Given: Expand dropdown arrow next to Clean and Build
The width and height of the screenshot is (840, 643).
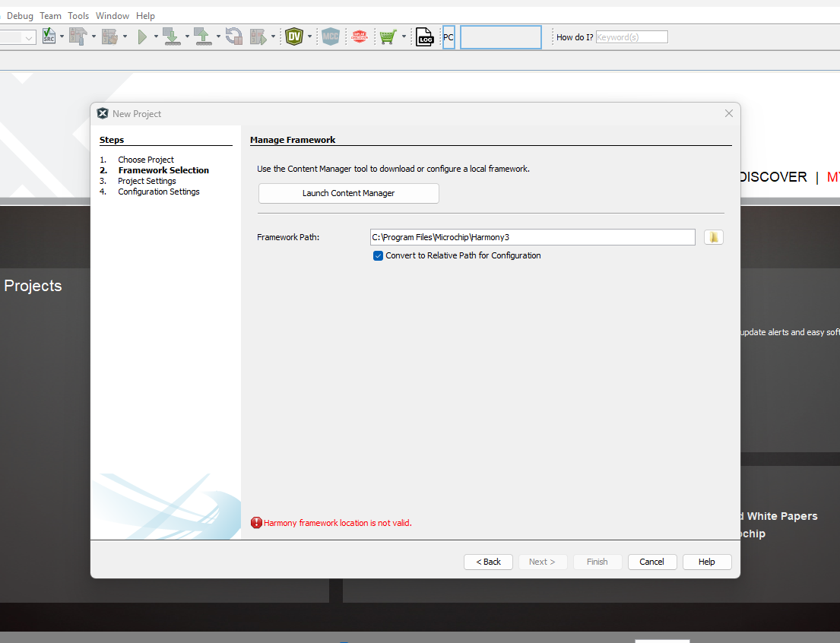Looking at the screenshot, I should [125, 36].
